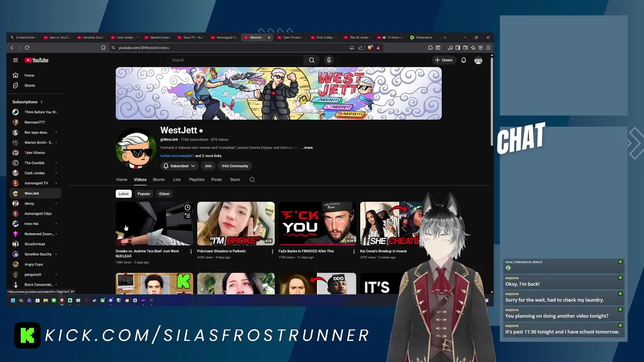Open channel Posts tab
The height and width of the screenshot is (362, 644).
point(216,179)
